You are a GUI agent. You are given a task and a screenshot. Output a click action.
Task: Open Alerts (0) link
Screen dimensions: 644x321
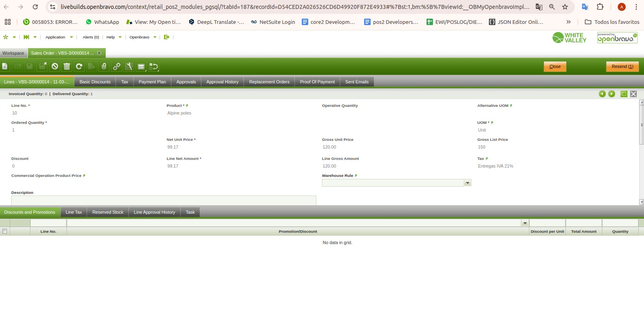(x=91, y=37)
